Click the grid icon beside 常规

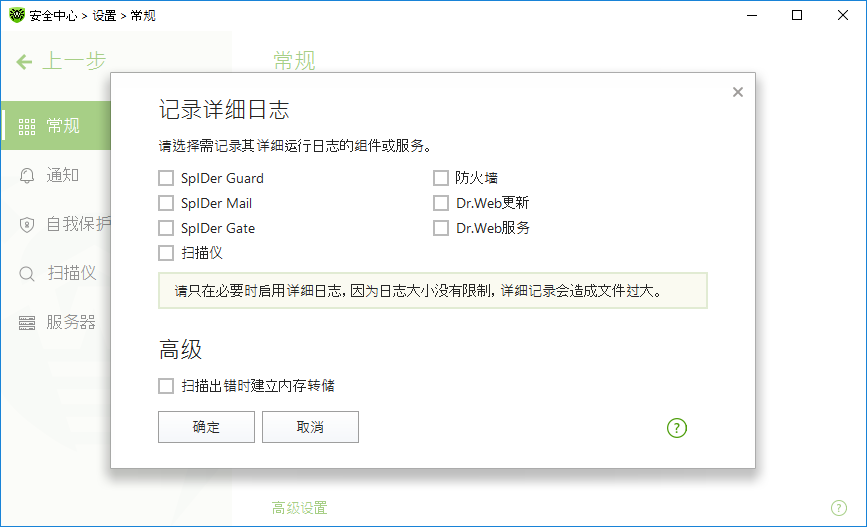pyautogui.click(x=27, y=127)
